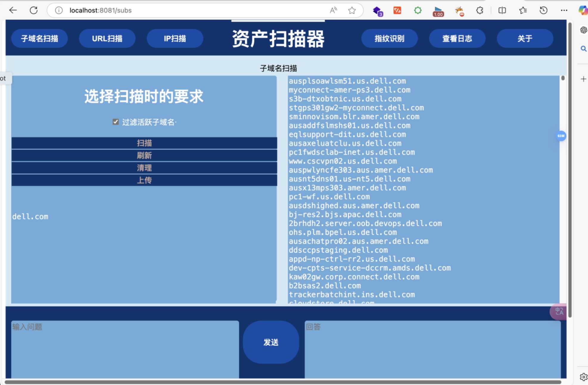Click the 输入问题 text input box
The height and width of the screenshot is (385, 588).
tap(125, 349)
